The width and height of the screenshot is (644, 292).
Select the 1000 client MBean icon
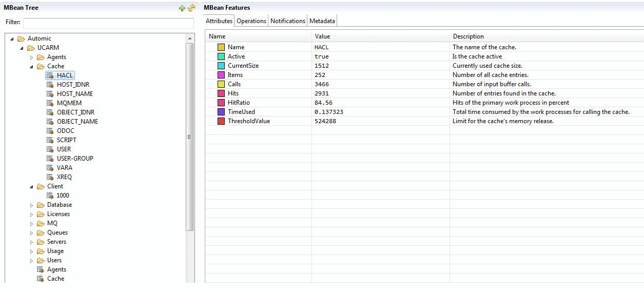click(50, 196)
